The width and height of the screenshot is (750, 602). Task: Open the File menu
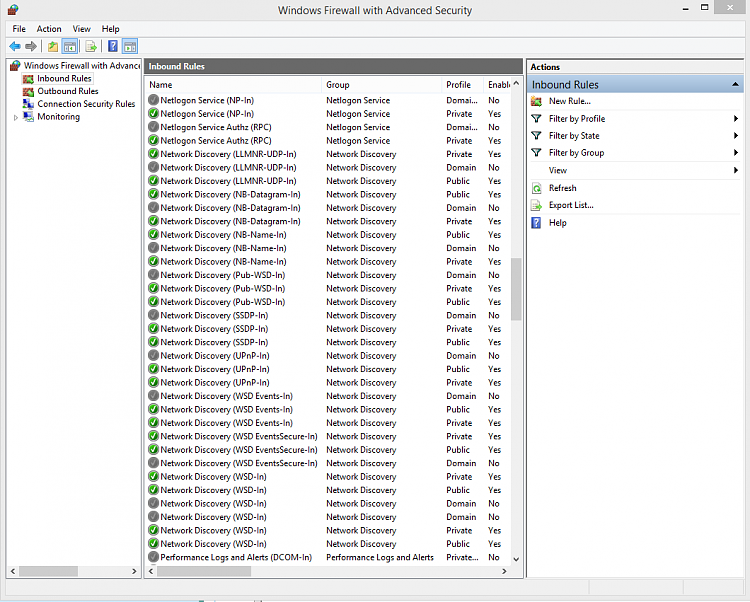[19, 29]
